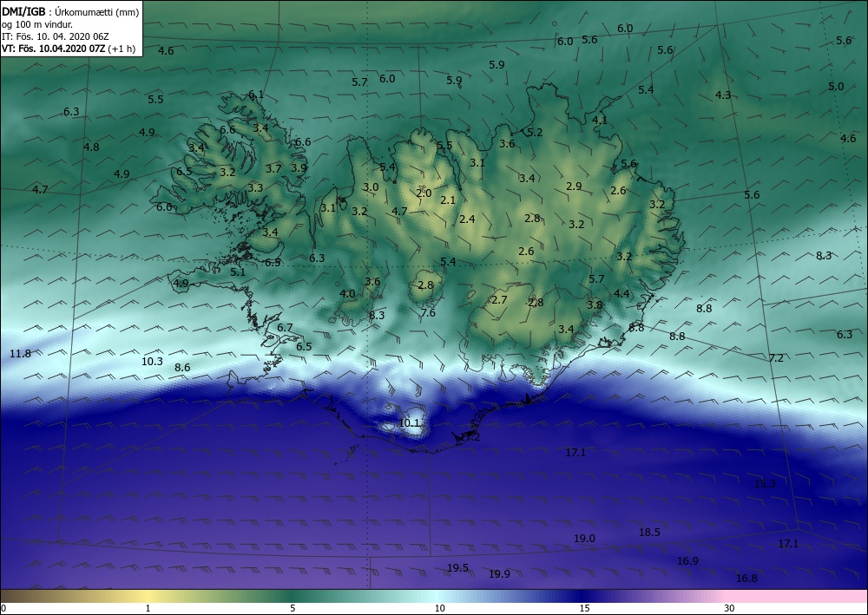868x615 pixels.
Task: Click the 4.0 value on the map
Action: [x=347, y=294]
